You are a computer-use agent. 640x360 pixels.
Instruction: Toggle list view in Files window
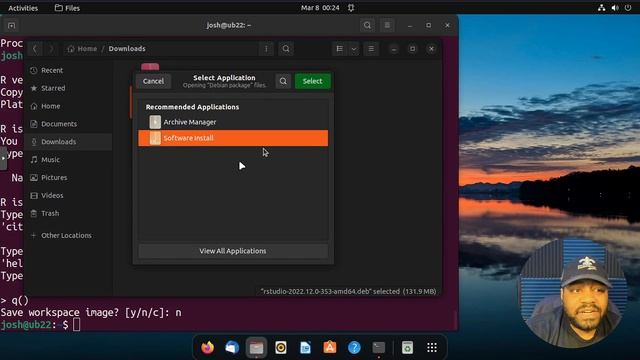point(340,49)
